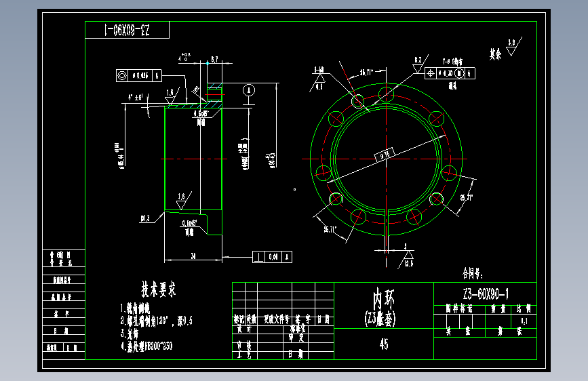The width and height of the screenshot is (588, 381).
Task: Click the mirrored Z3-60X90-1 label at top-left
Action: [x=127, y=30]
